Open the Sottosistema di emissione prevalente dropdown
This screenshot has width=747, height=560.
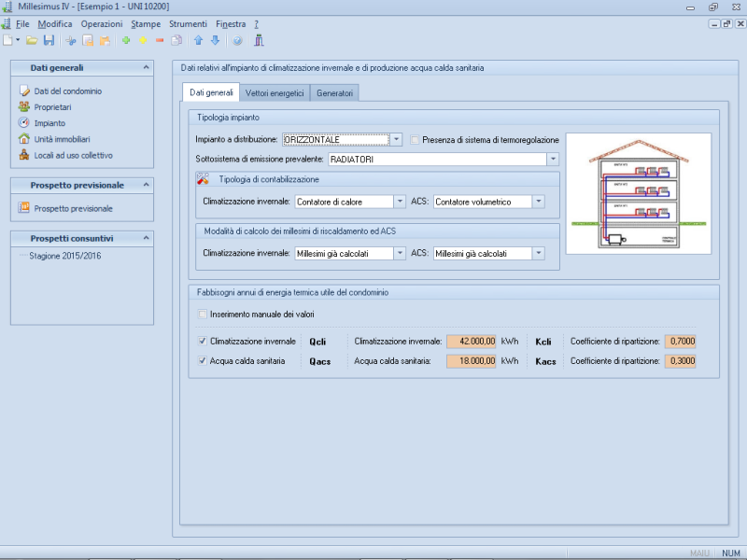pyautogui.click(x=553, y=159)
